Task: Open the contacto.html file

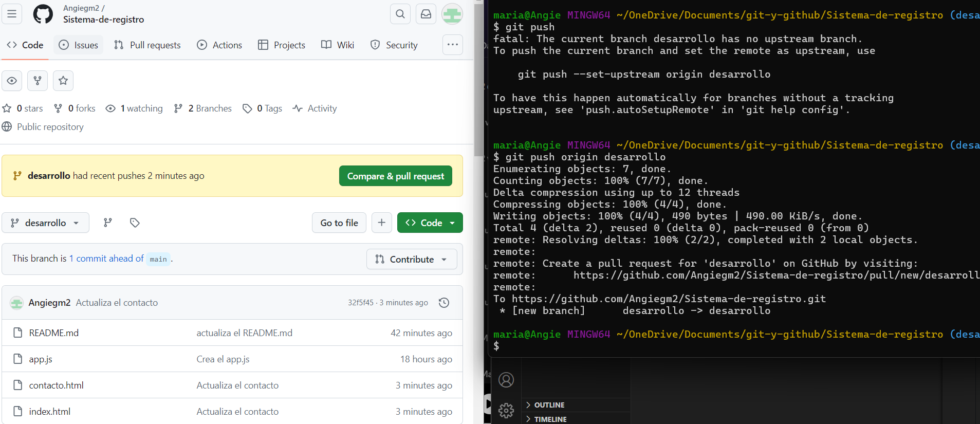Action: coord(56,385)
